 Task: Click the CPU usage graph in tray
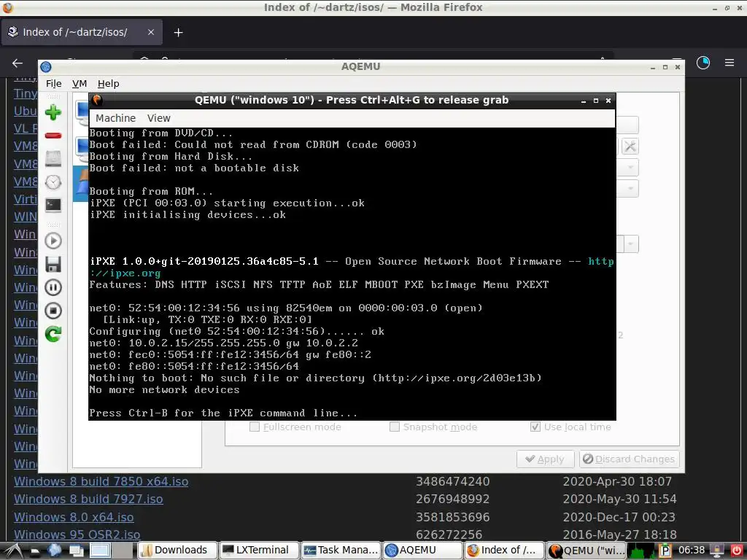(642, 551)
